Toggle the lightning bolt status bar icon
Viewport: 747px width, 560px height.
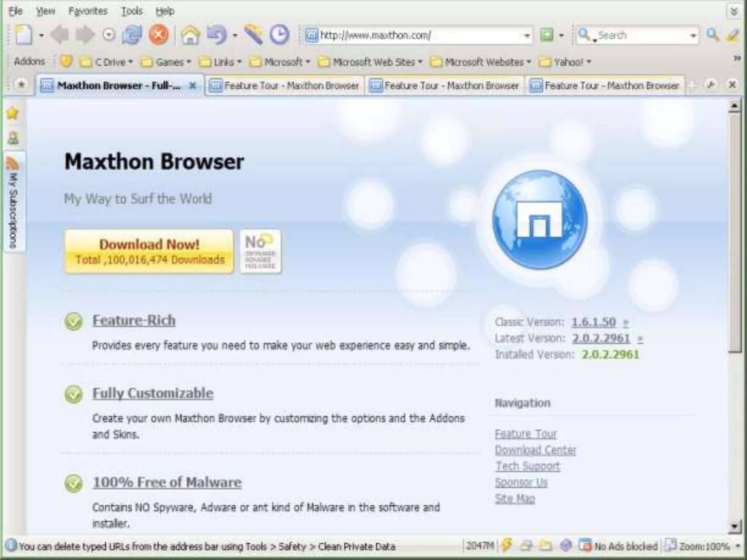click(507, 545)
